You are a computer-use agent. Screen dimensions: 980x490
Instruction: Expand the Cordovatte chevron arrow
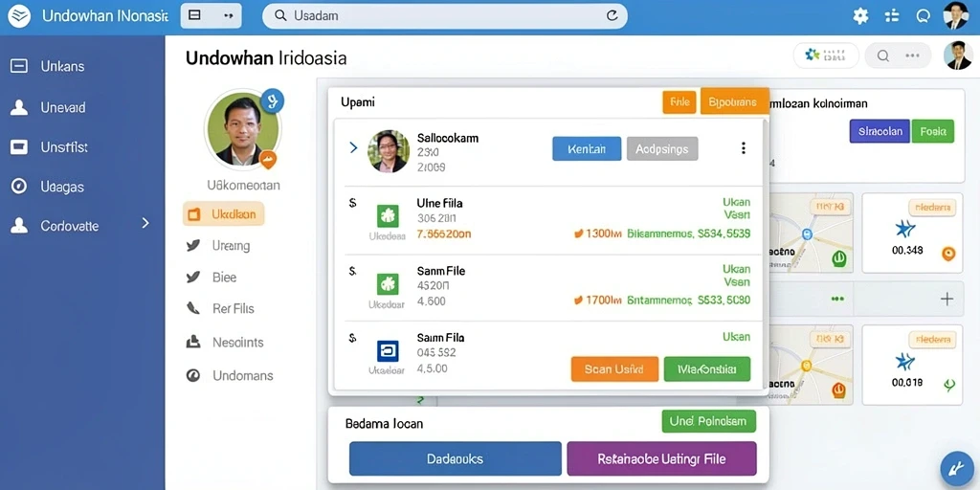tap(145, 222)
